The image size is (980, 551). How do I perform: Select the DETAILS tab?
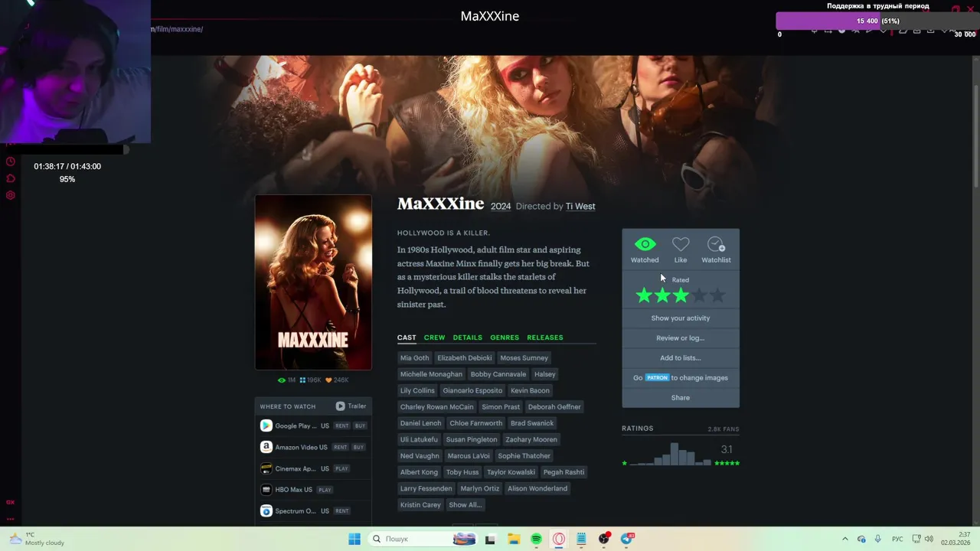pyautogui.click(x=467, y=337)
